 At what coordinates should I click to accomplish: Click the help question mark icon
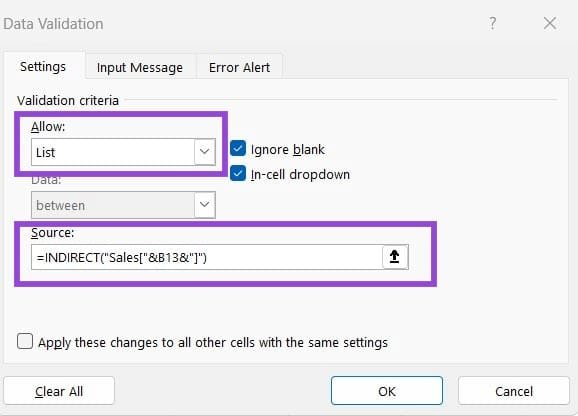(492, 24)
